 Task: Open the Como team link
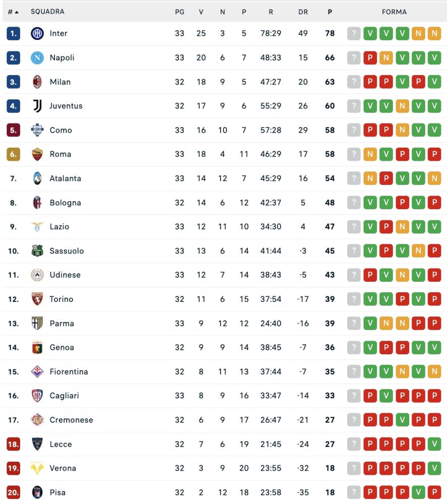61,130
